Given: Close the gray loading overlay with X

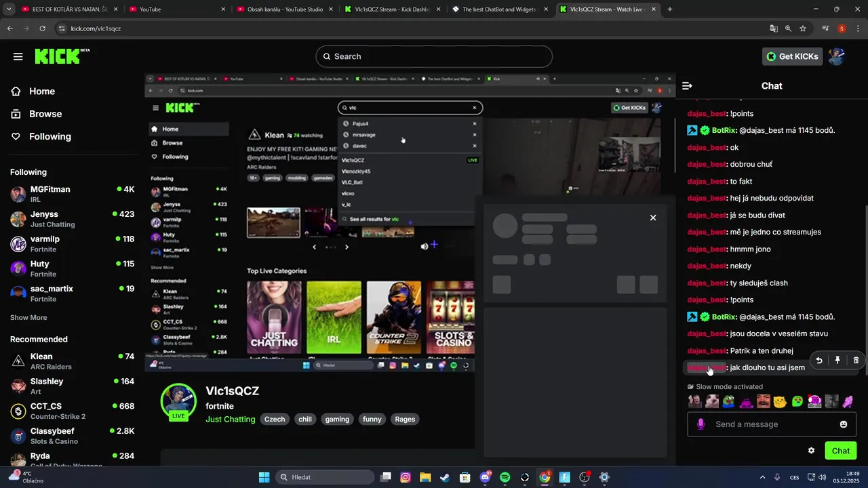Looking at the screenshot, I should click(x=653, y=218).
